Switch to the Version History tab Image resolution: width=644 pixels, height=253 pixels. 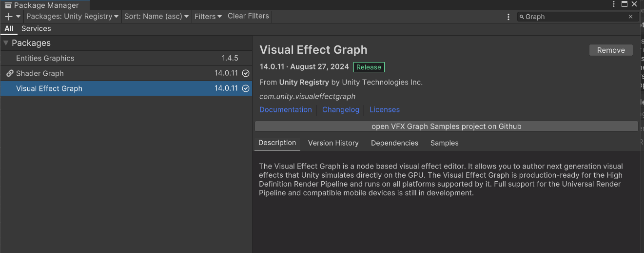pyautogui.click(x=333, y=143)
